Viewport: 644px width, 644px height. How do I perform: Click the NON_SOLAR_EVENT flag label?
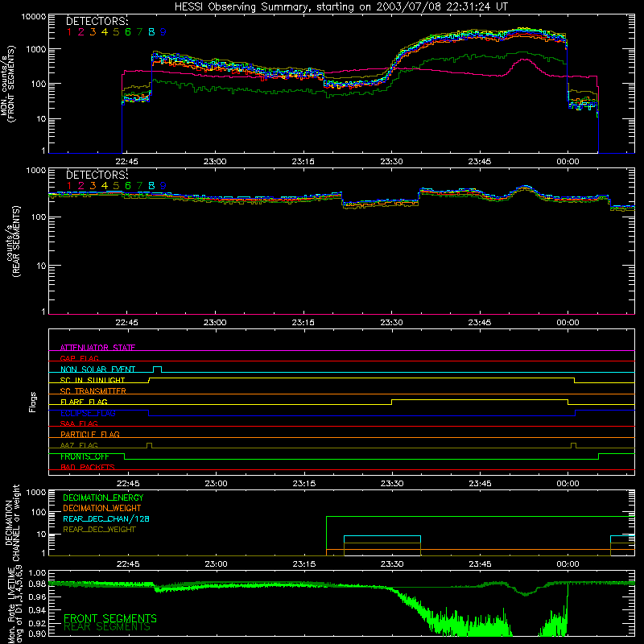97,369
